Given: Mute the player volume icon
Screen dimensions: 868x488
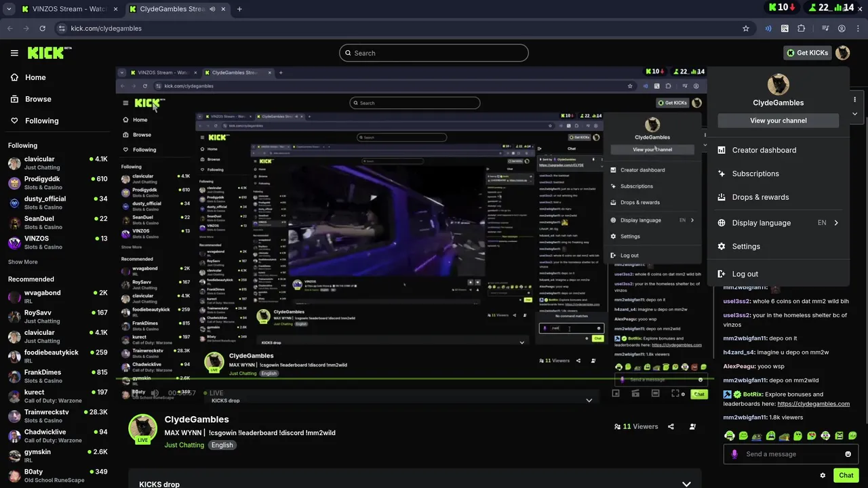Looking at the screenshot, I should point(154,393).
